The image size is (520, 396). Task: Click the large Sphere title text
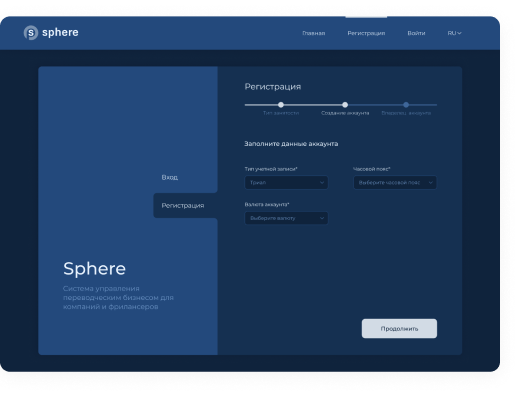[x=94, y=269]
